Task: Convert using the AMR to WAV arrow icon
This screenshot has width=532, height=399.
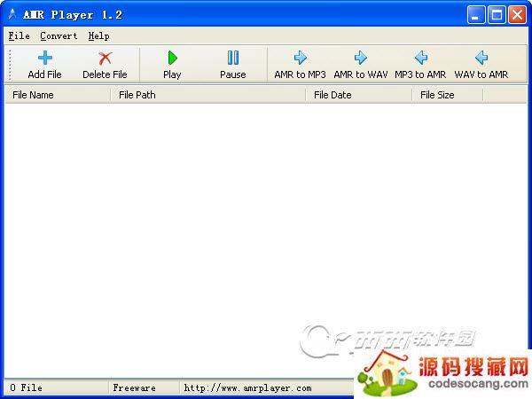Action: point(360,58)
